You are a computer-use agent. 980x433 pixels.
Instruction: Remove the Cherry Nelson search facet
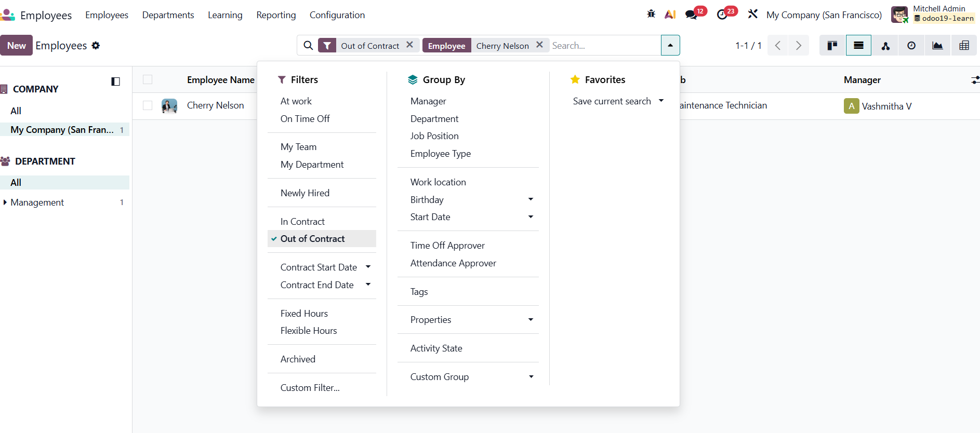(539, 45)
